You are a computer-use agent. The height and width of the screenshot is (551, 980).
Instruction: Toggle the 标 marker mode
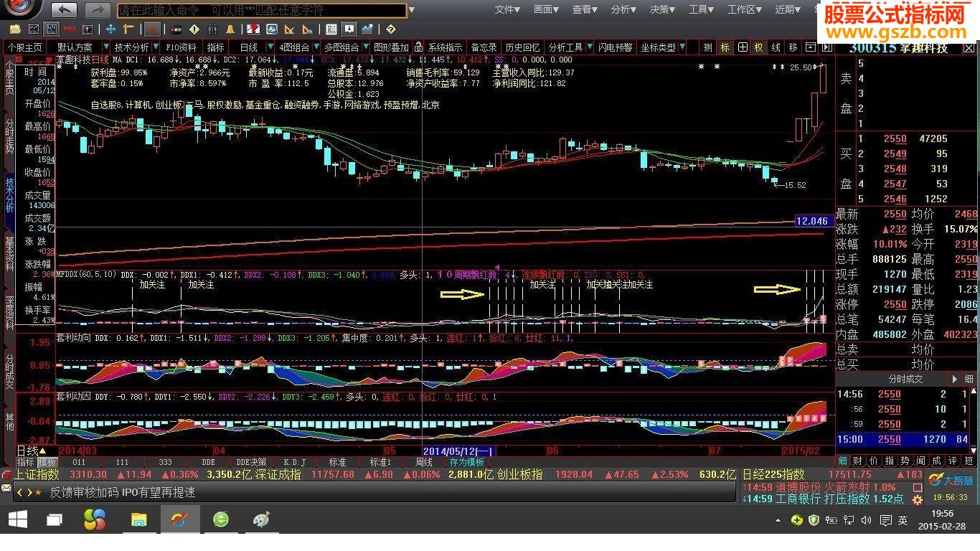725,47
